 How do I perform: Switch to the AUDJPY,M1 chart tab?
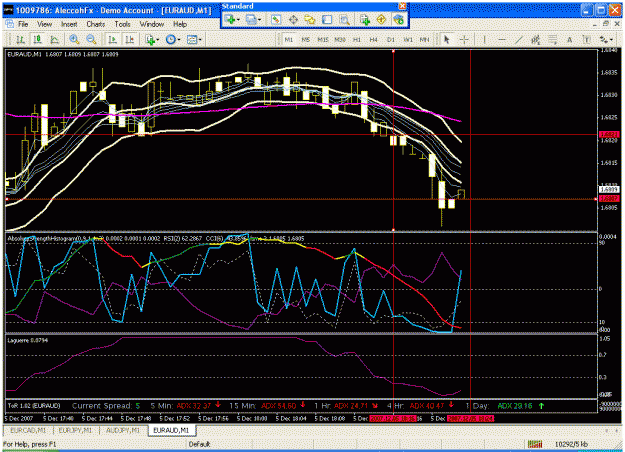[x=123, y=430]
